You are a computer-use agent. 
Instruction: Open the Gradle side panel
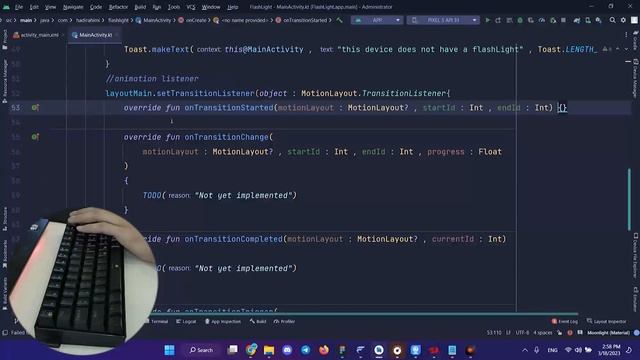[636, 40]
